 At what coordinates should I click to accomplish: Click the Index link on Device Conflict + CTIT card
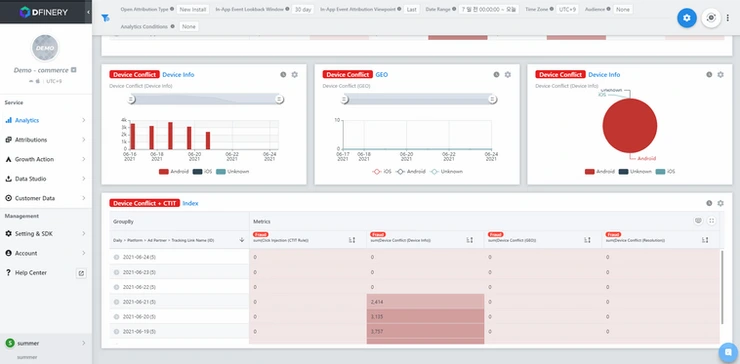click(191, 203)
